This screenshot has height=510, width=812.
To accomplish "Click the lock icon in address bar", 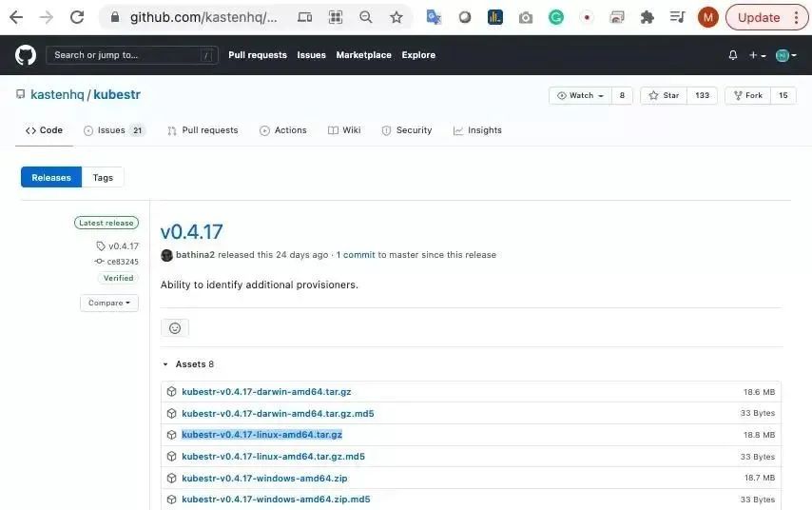I will [x=115, y=18].
